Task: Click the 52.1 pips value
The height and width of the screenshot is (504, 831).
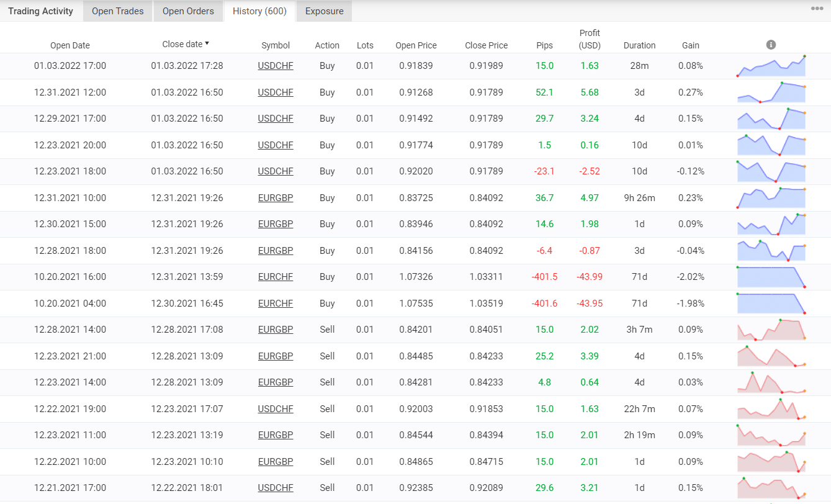Action: 544,92
